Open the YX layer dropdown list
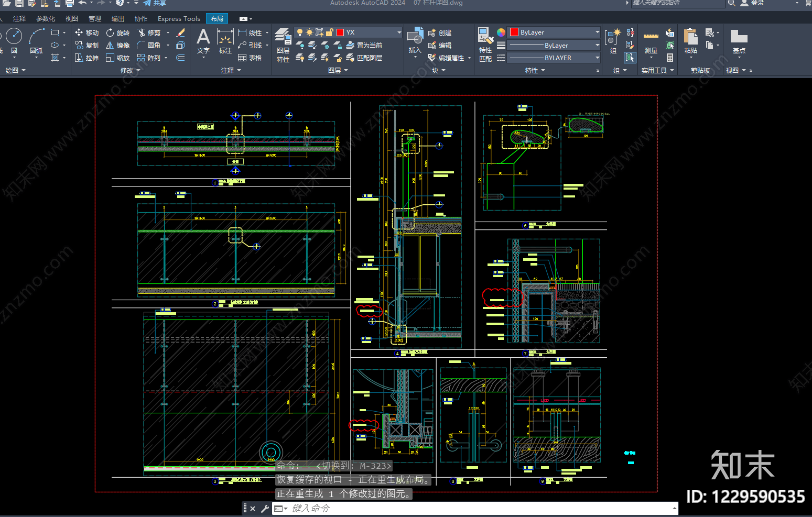Viewport: 812px width, 517px height. (399, 32)
